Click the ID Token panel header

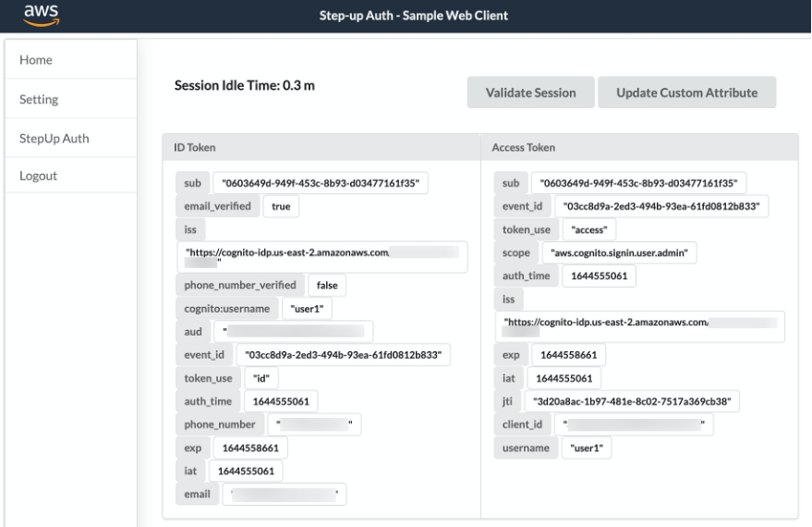coord(321,147)
